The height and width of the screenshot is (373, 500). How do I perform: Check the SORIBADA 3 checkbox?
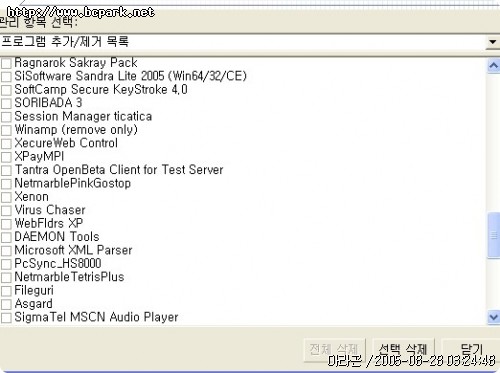(x=6, y=103)
